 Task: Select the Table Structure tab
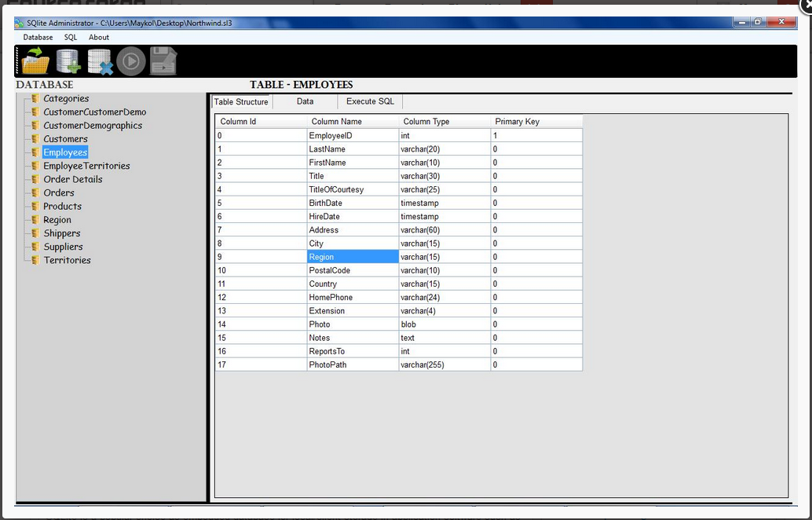pos(240,101)
